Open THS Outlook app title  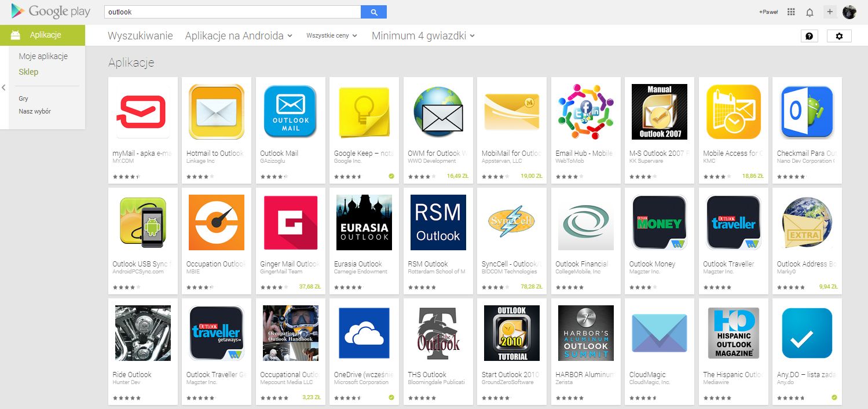coord(427,375)
